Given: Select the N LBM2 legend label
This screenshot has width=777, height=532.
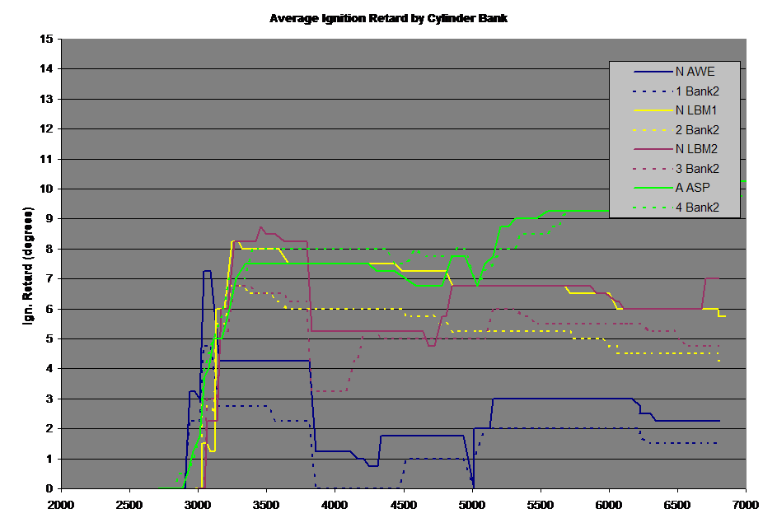Looking at the screenshot, I should [x=697, y=149].
